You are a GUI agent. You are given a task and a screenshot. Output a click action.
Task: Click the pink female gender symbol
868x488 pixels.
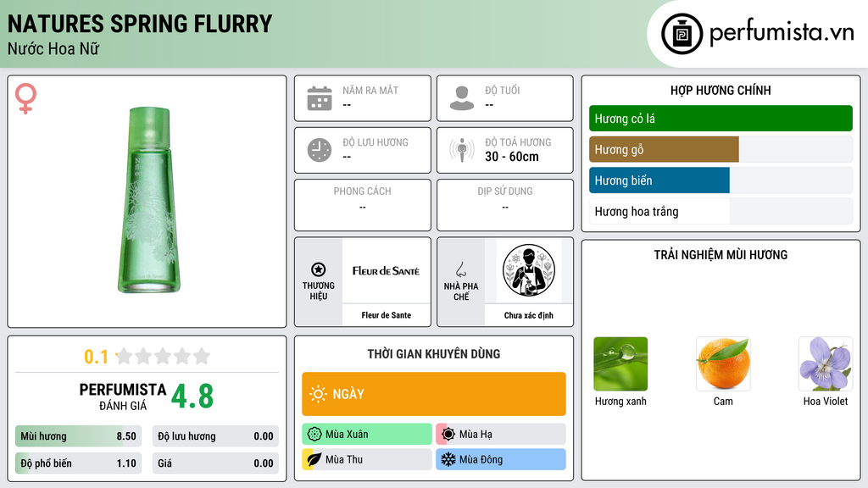coord(25,98)
